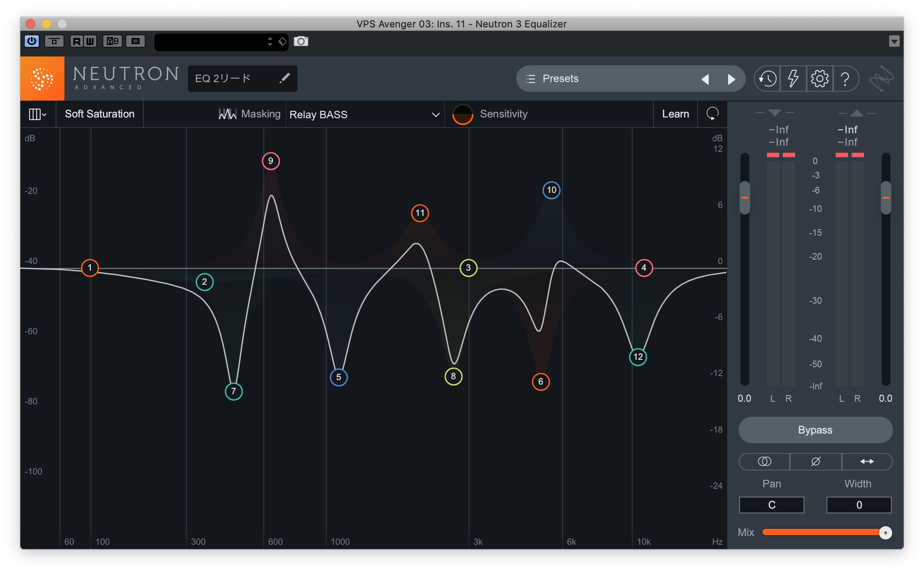
Task: Select EQ node 12
Action: (x=638, y=357)
